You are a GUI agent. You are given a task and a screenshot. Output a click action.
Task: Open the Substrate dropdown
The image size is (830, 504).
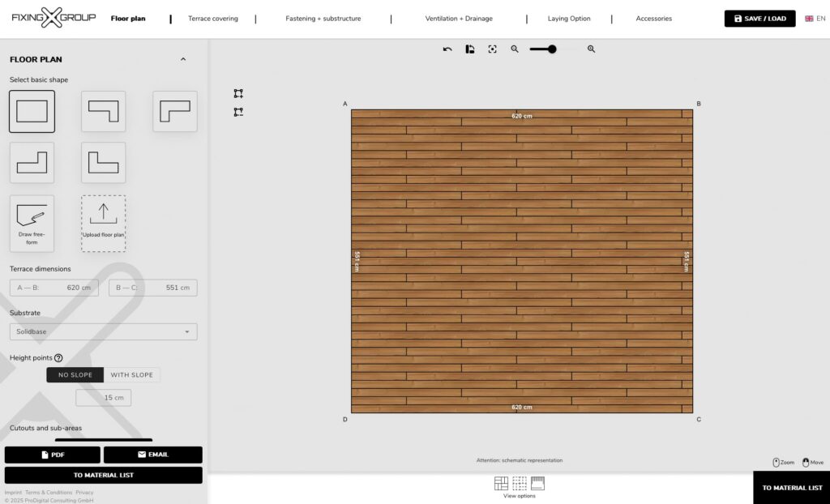pos(103,331)
